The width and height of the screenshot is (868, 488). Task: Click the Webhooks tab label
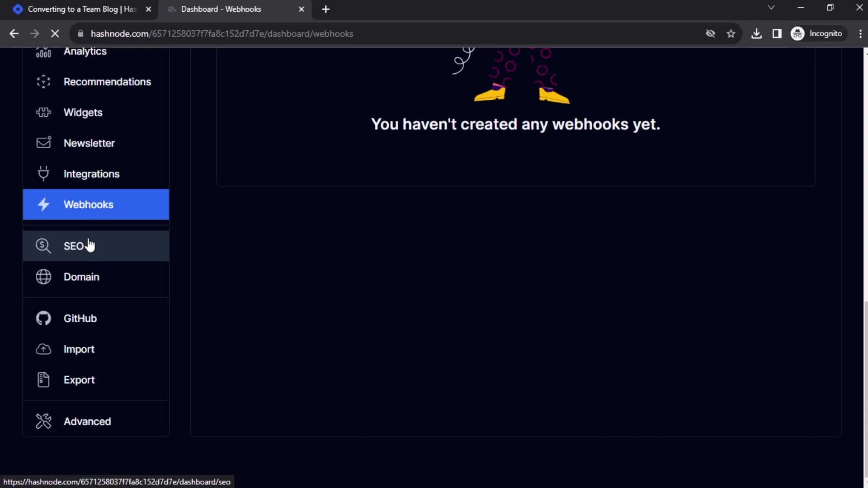[x=89, y=204]
